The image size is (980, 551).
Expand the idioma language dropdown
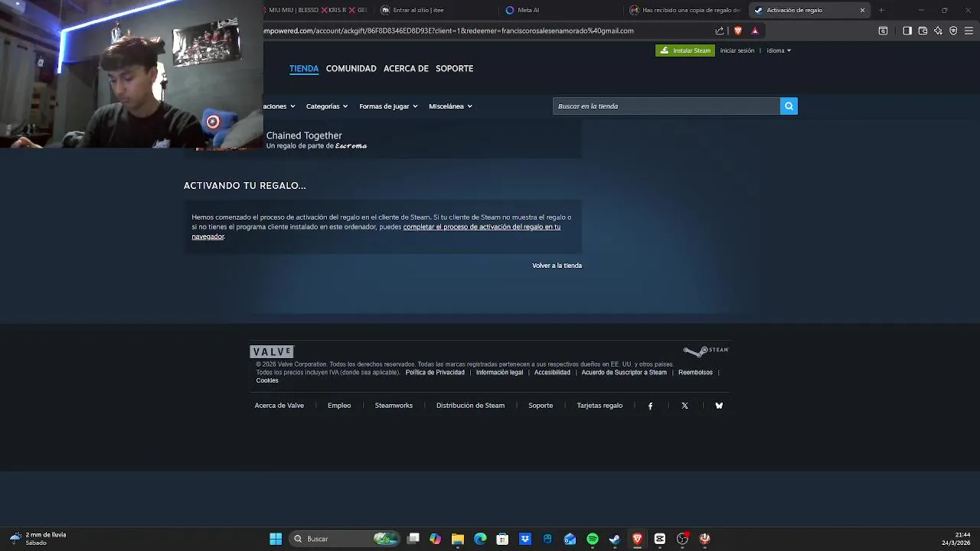779,51
